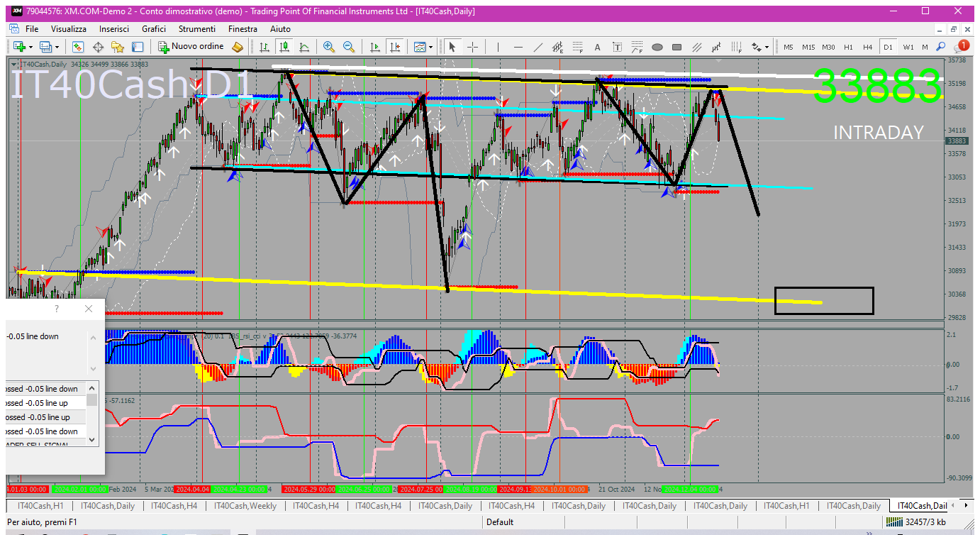The width and height of the screenshot is (980, 535).
Task: Toggle chart Auto Scroll
Action: pos(375,47)
